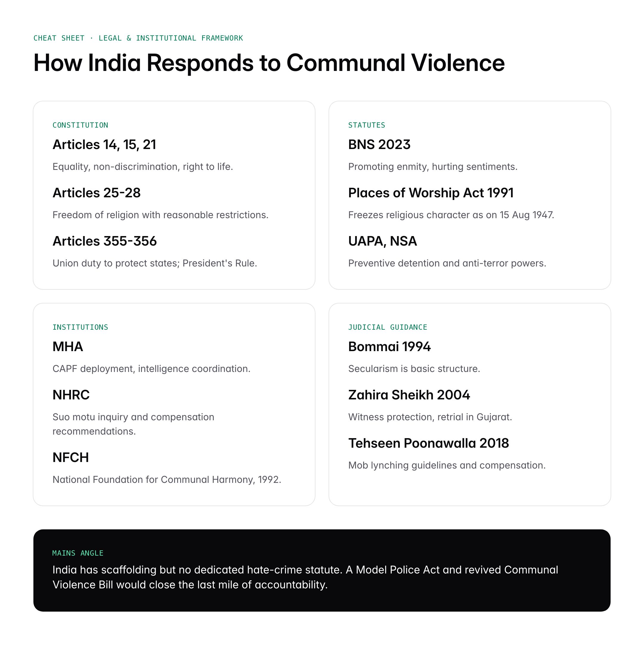Select the "Articles 25-28" entry
Viewport: 644px width, 645px height.
click(x=97, y=193)
